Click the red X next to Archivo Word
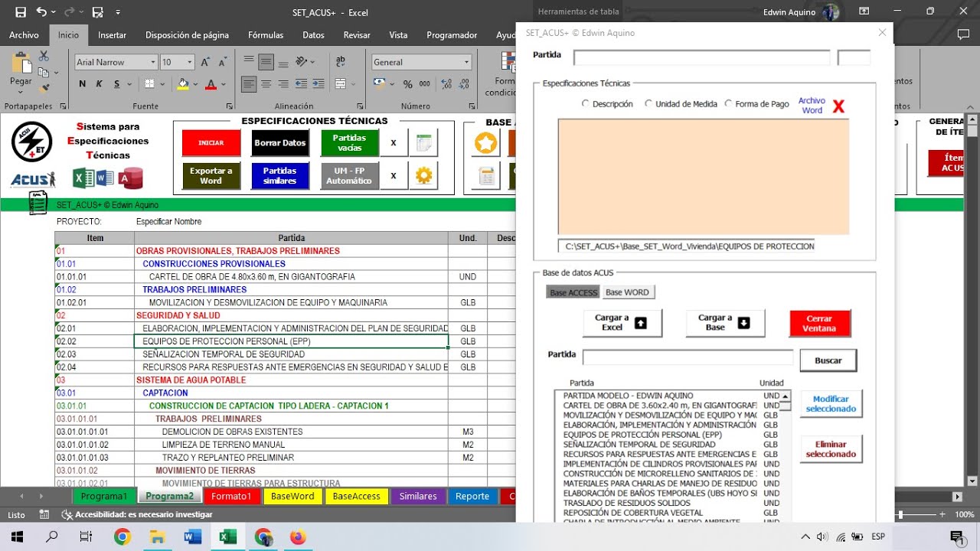 pyautogui.click(x=839, y=106)
